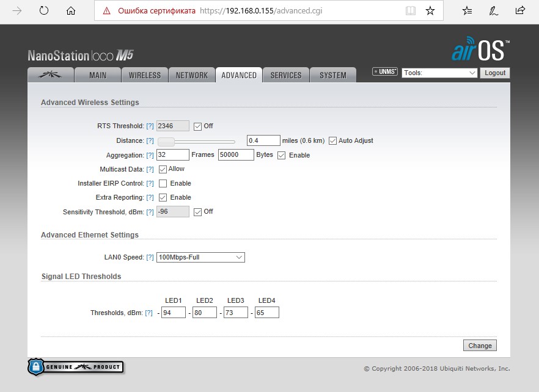Click the Aggregation Frames field

pyautogui.click(x=172, y=154)
